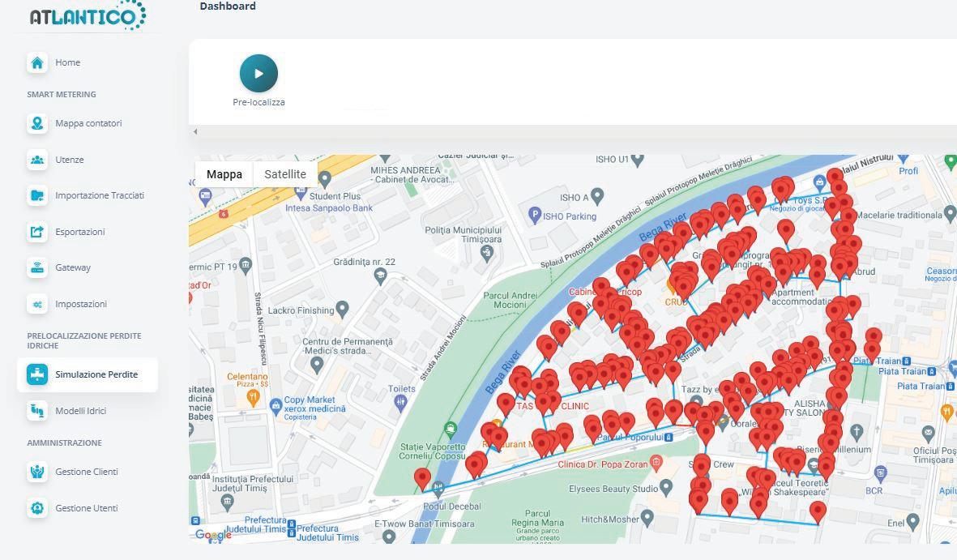Select the Elysees Beauty Studio pin

tap(666, 487)
